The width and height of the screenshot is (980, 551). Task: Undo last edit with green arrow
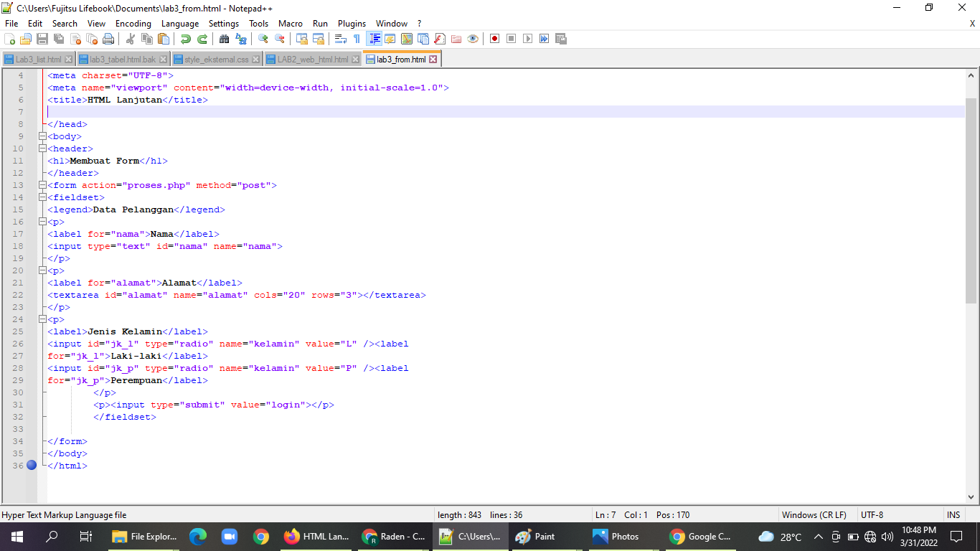point(186,39)
